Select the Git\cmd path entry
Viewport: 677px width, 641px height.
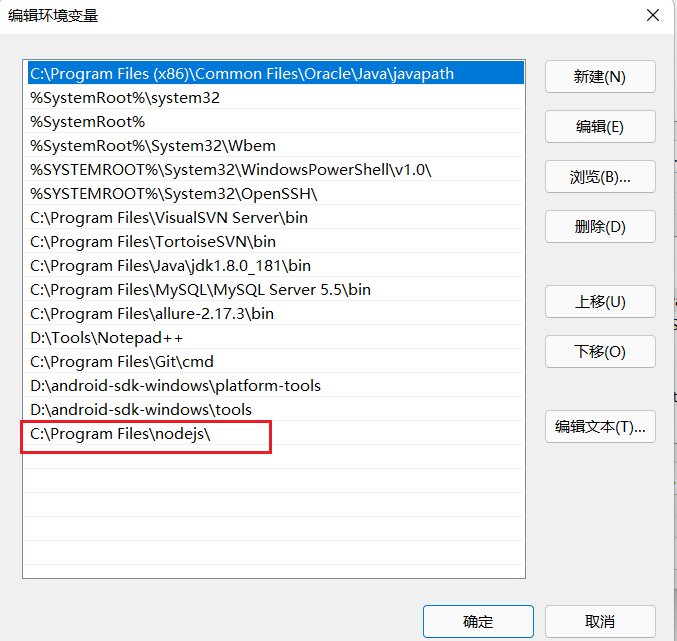click(274, 361)
